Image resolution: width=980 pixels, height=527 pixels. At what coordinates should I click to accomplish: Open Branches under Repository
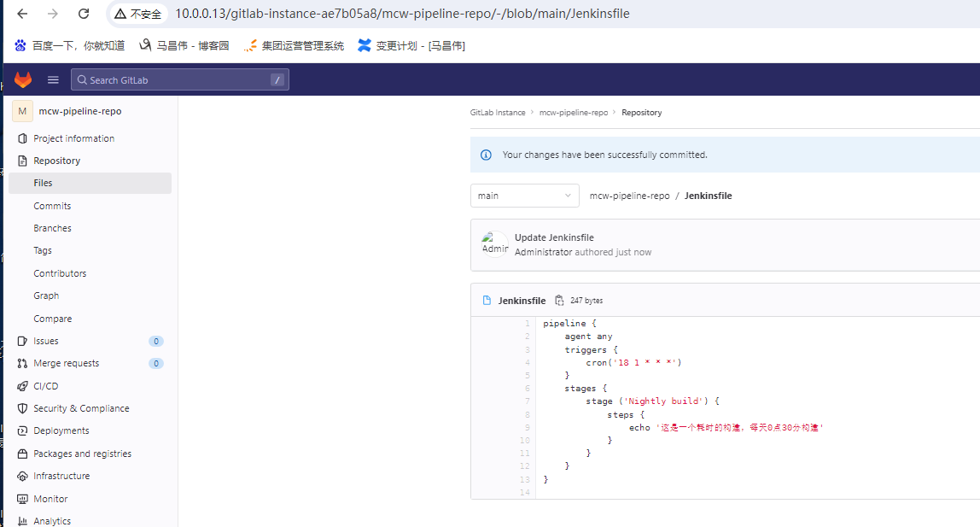(53, 228)
